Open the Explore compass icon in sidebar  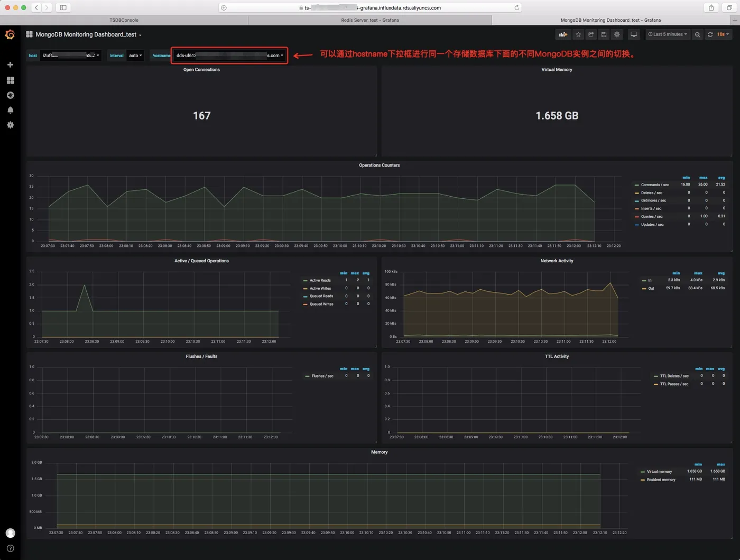point(10,95)
